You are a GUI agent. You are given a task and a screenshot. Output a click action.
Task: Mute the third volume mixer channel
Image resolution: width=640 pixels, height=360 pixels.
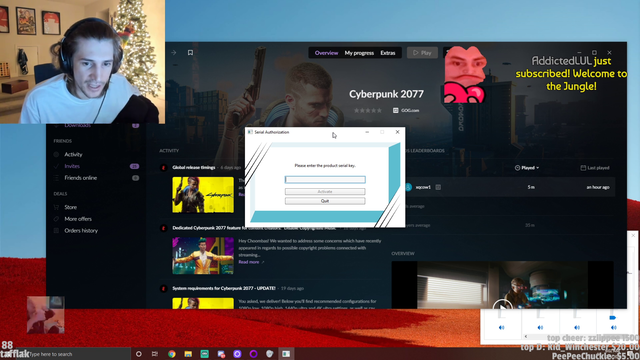[577, 327]
